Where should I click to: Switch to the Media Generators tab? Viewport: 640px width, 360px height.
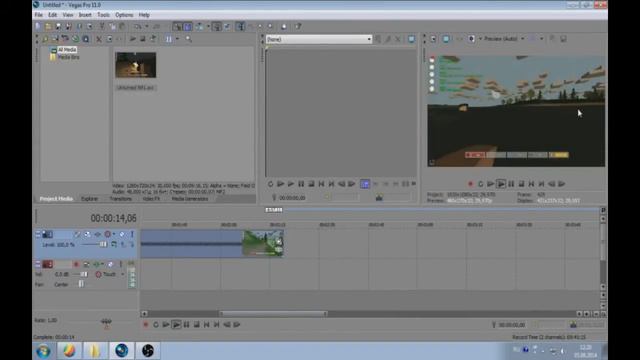coord(190,199)
